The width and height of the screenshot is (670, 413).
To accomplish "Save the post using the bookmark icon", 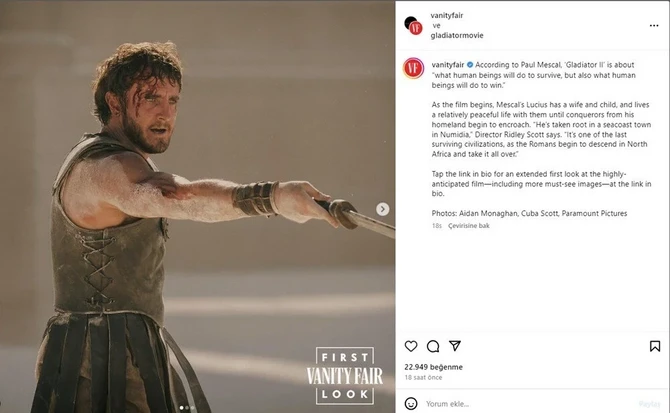I will (655, 346).
